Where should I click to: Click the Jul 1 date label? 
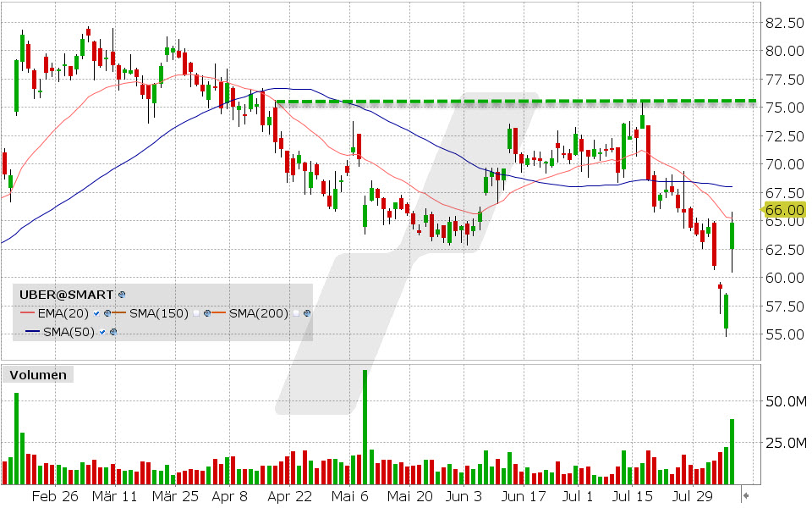(578, 496)
